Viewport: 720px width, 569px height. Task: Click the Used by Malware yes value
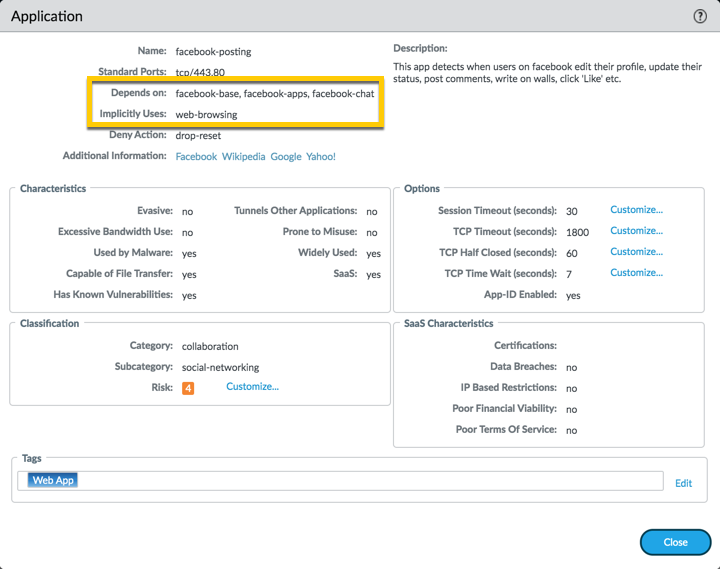coord(189,254)
